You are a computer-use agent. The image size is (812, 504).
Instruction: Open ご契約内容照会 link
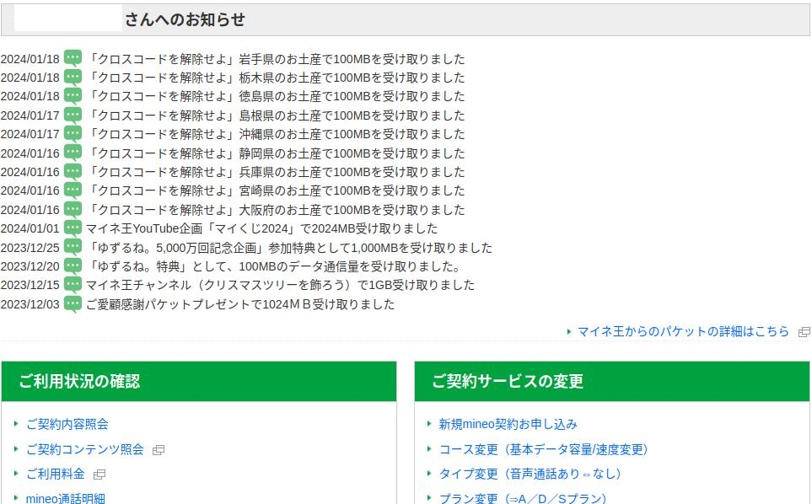coord(67,424)
